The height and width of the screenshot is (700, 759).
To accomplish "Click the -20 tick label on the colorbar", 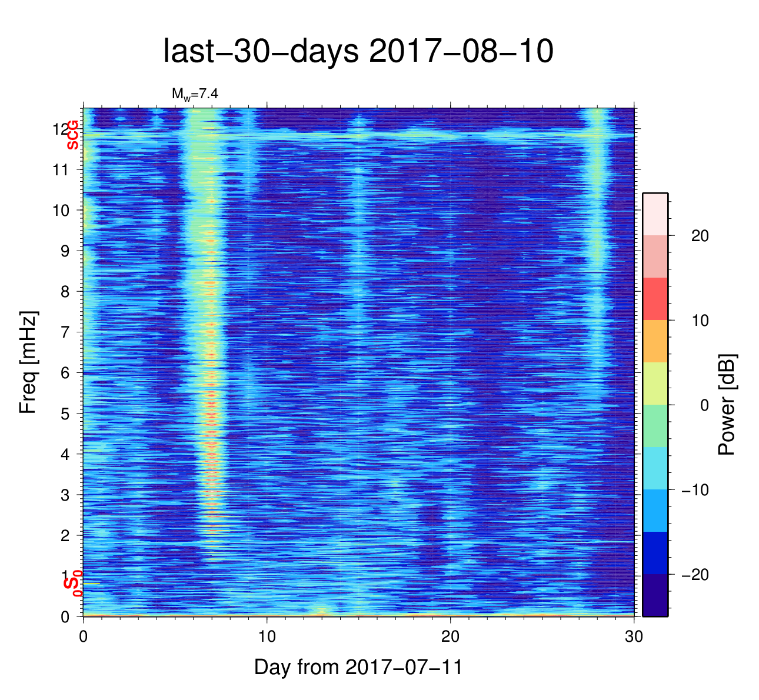I will click(694, 575).
